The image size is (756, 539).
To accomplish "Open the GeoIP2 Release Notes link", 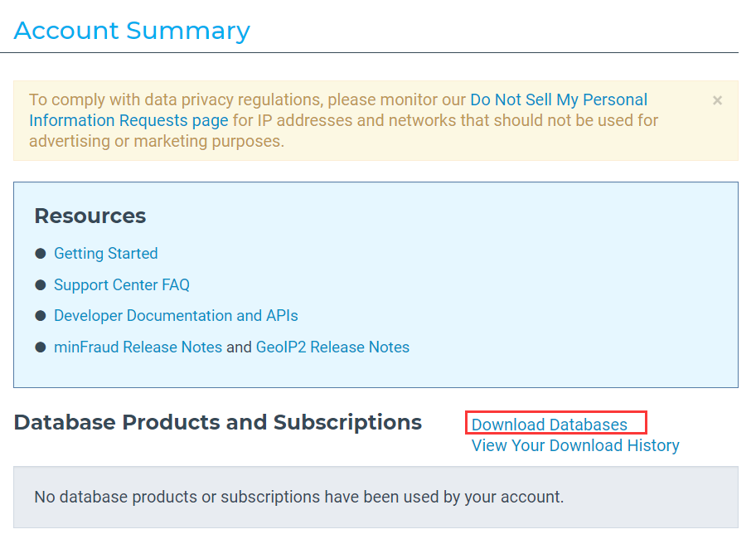I will click(x=332, y=347).
